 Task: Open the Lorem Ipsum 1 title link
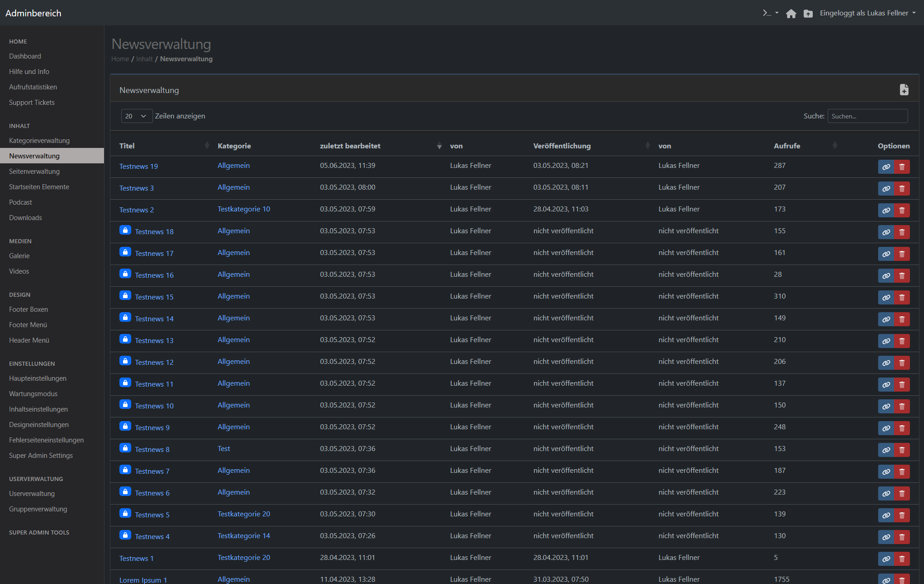143,580
